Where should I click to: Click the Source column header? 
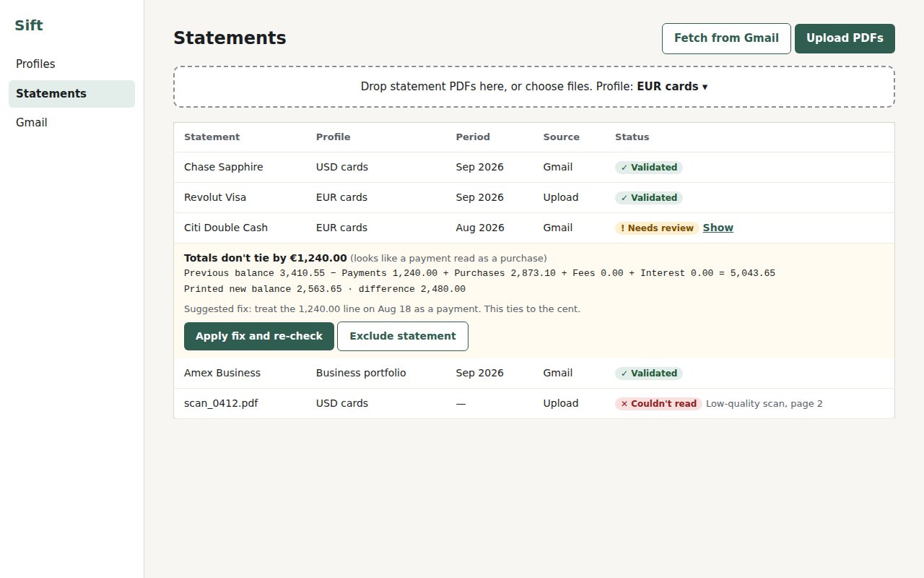(x=562, y=137)
